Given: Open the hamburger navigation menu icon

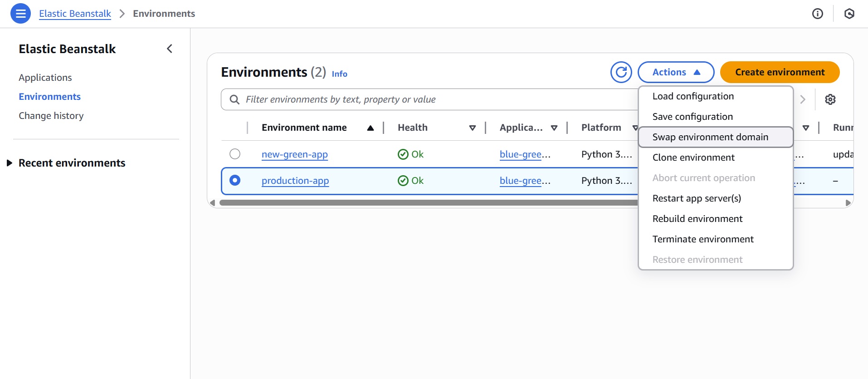Looking at the screenshot, I should 20,14.
